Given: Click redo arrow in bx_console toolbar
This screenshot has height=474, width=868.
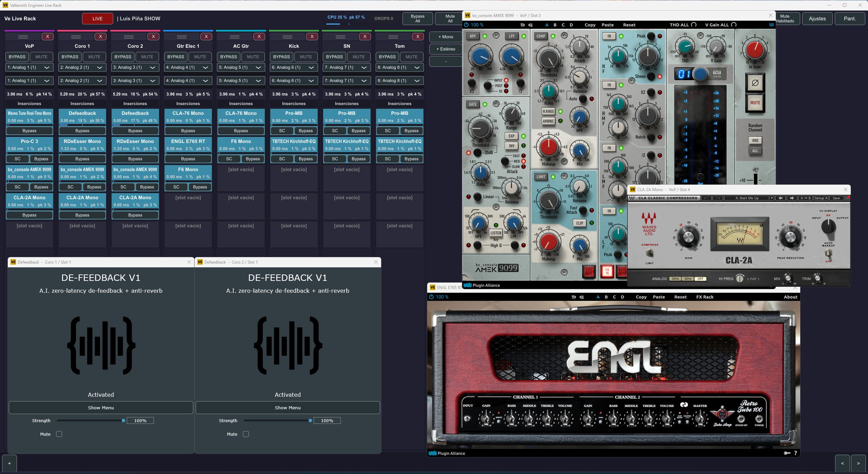Looking at the screenshot, I should [x=531, y=25].
